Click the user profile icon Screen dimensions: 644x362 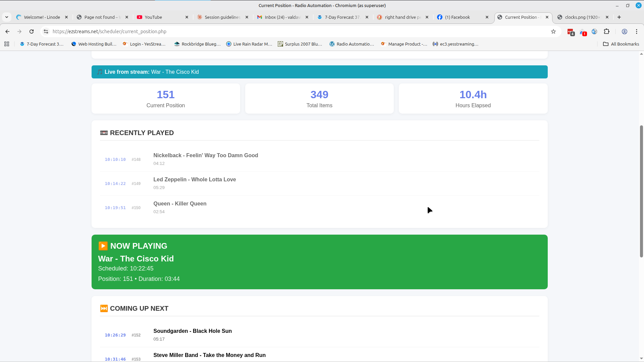[625, 32]
